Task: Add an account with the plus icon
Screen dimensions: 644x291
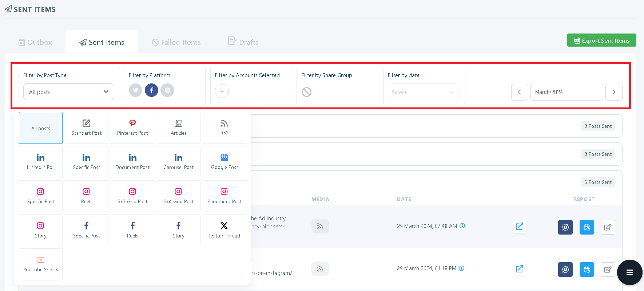Action: click(222, 91)
